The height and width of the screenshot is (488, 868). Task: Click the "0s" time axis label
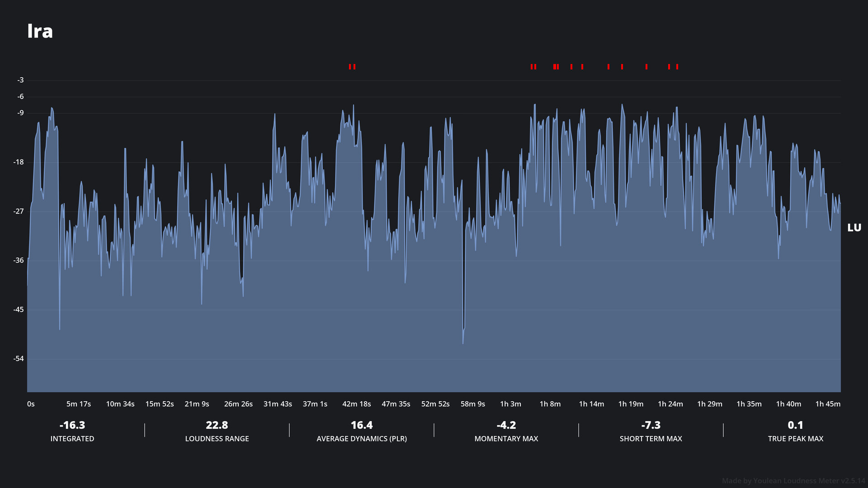point(31,404)
